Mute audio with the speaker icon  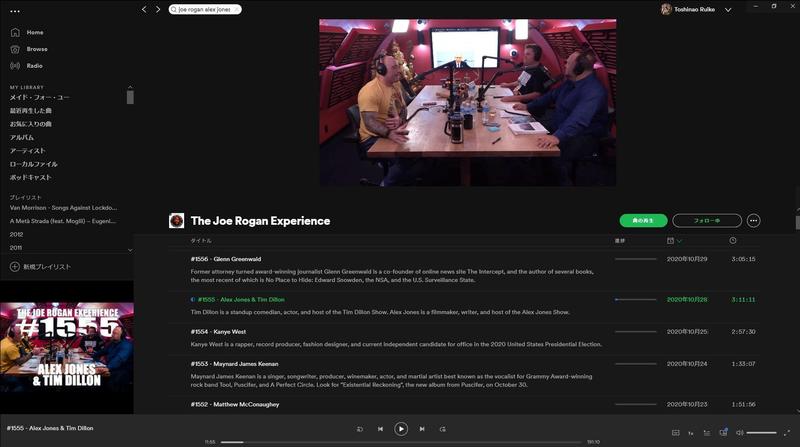point(739,433)
